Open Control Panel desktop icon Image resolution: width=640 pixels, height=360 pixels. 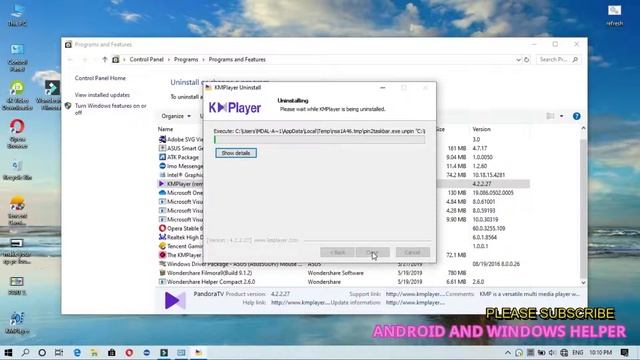pyautogui.click(x=18, y=58)
